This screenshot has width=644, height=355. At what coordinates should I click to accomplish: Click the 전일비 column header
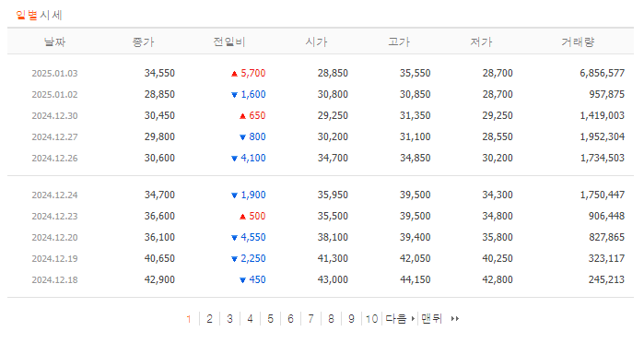[228, 41]
